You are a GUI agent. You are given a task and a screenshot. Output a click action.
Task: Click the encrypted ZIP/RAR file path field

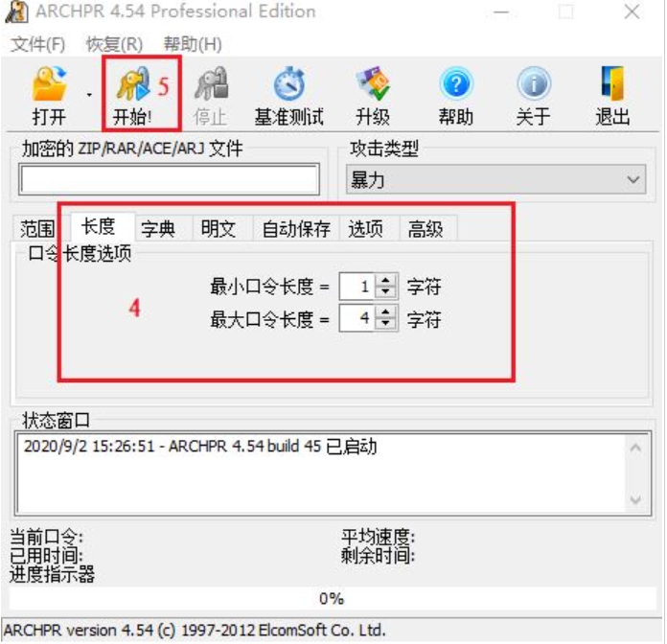click(x=170, y=179)
